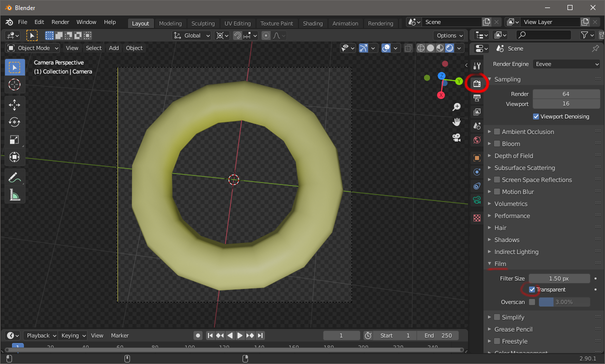Open the Keying dropdown in timeline
The image size is (605, 364).
pos(72,335)
